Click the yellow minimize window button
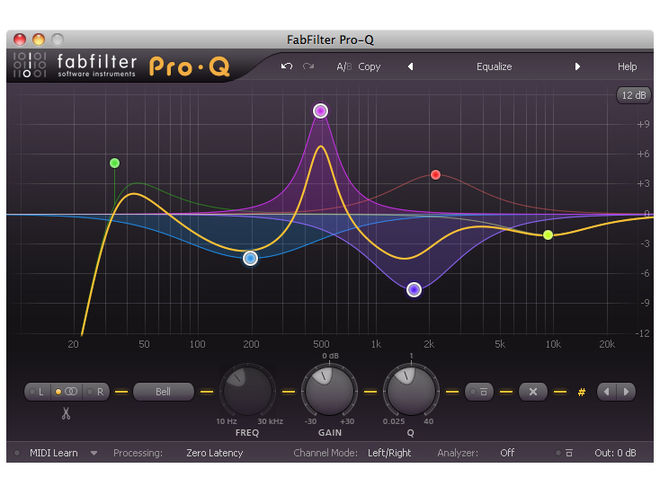 (38, 40)
